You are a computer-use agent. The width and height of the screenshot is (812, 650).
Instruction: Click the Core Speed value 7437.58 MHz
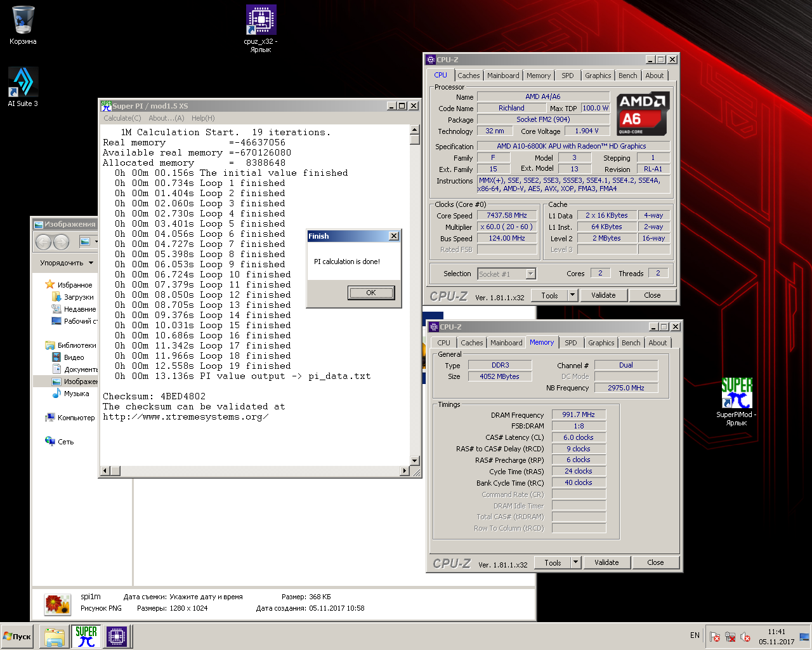507,216
